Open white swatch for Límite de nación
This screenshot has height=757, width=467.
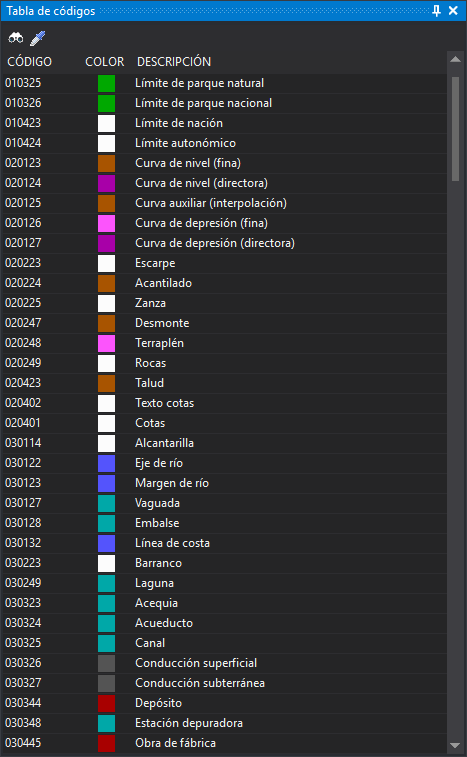tap(106, 123)
